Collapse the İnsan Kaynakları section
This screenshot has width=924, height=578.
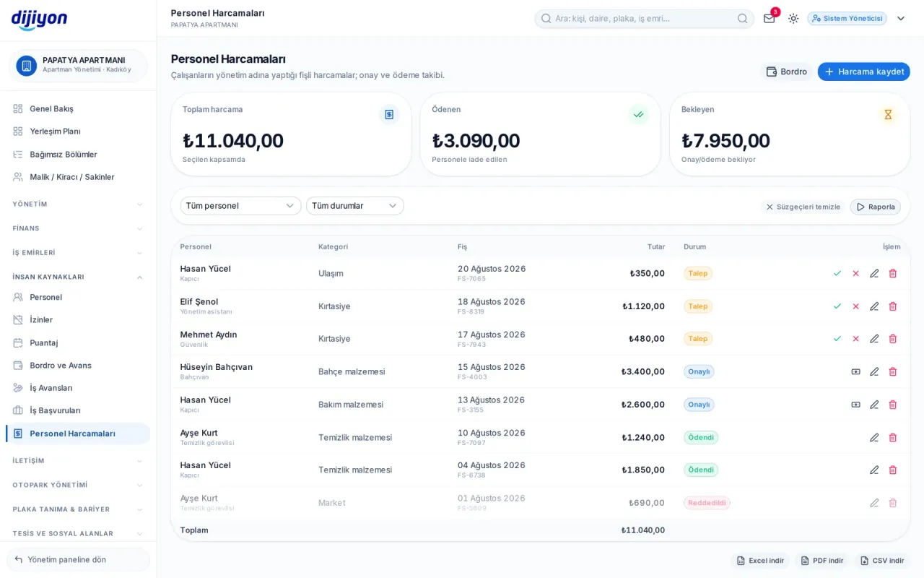78,277
